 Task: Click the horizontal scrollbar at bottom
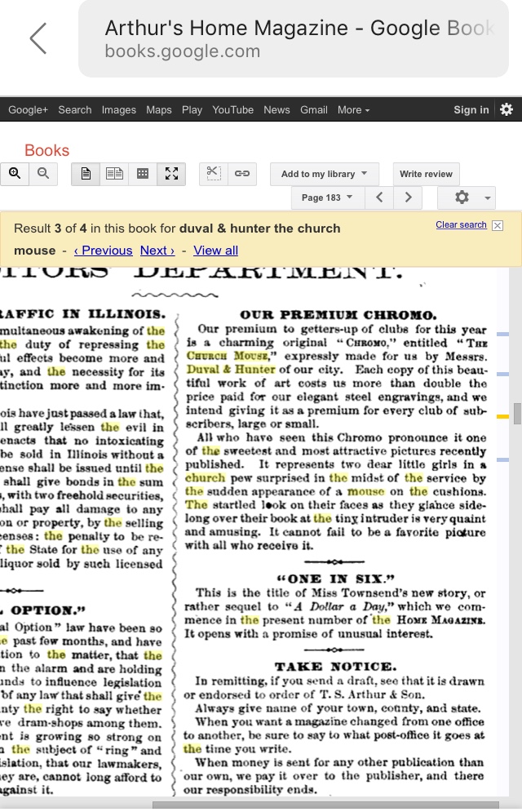pos(325,805)
